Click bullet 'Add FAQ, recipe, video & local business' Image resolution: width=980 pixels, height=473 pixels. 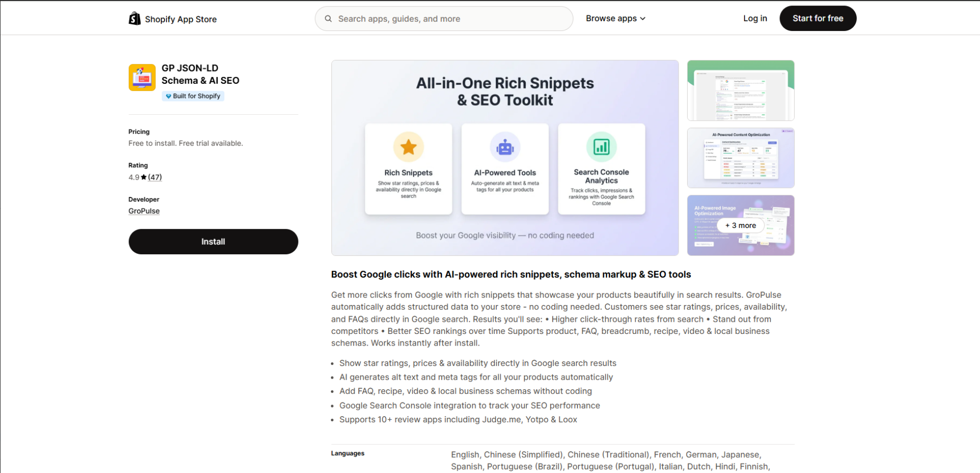(465, 391)
